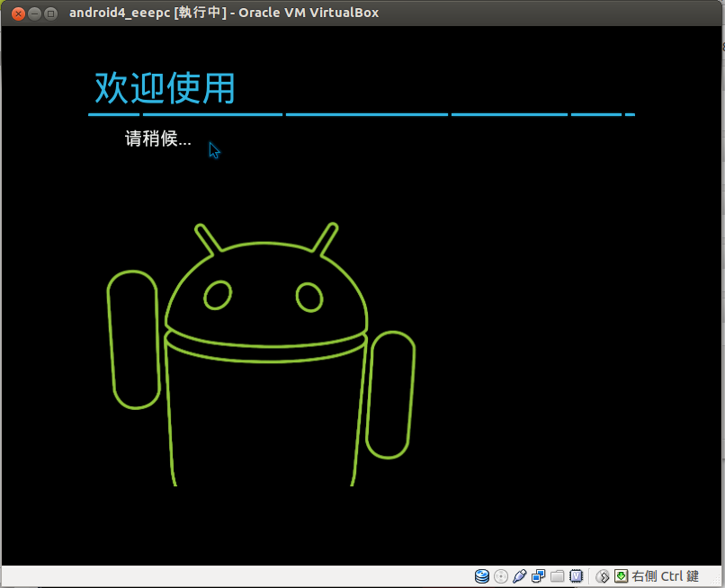Open the optical drive status icon
The height and width of the screenshot is (588, 725).
point(501,576)
